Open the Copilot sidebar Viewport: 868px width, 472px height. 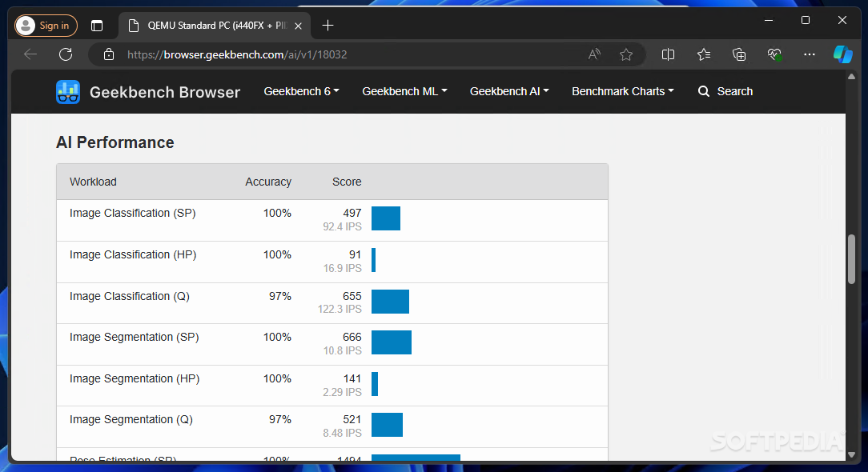[843, 54]
